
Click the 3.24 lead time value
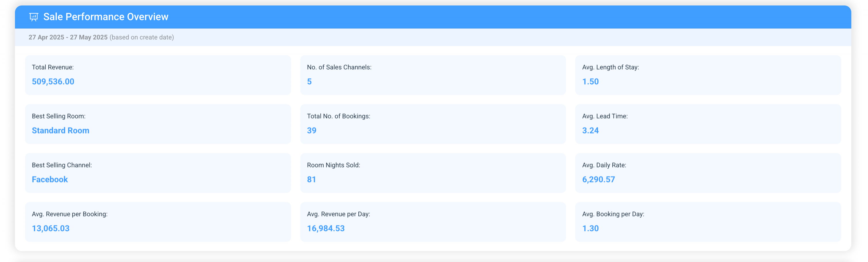[590, 130]
